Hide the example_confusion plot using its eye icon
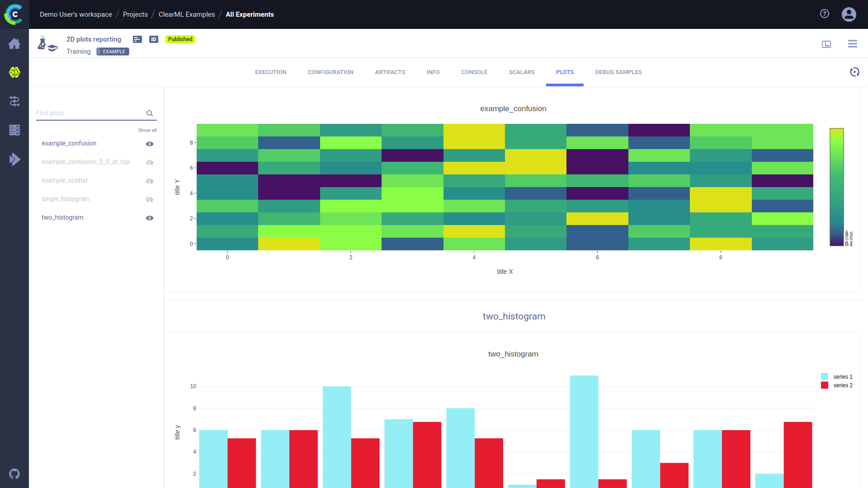The height and width of the screenshot is (488, 868). [x=150, y=144]
